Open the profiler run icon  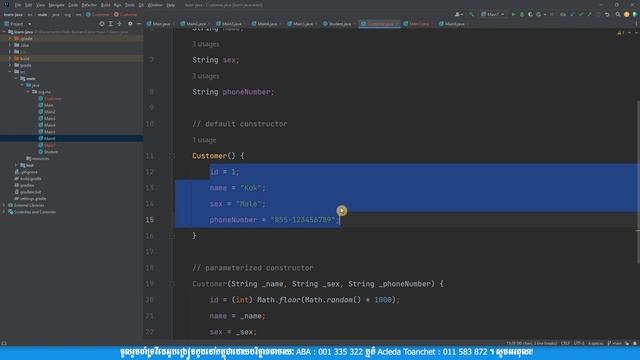coord(539,14)
